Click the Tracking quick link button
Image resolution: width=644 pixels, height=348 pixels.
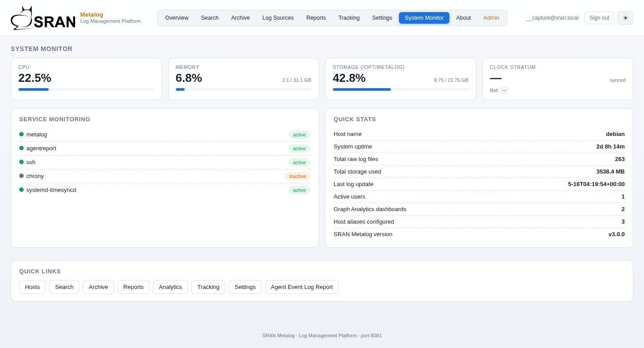click(x=208, y=287)
